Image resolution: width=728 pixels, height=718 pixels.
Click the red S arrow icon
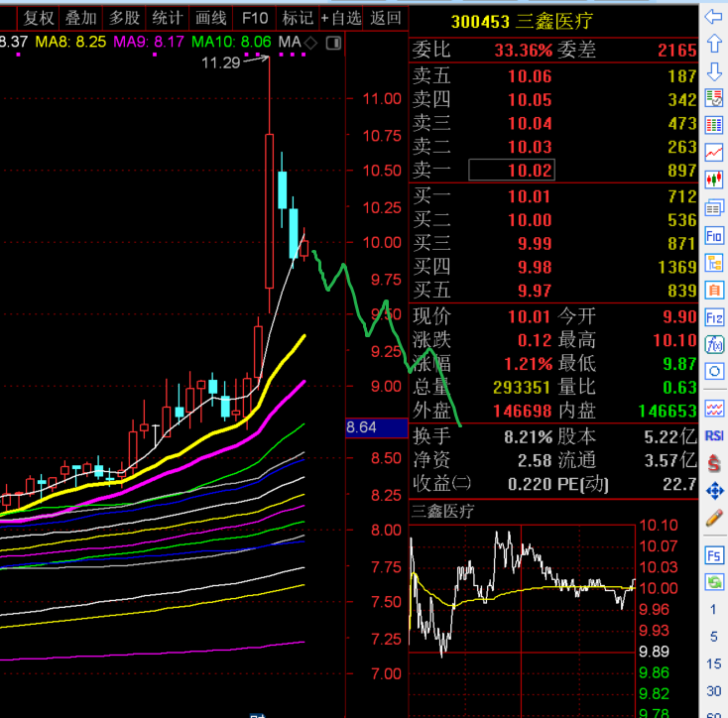[x=713, y=463]
